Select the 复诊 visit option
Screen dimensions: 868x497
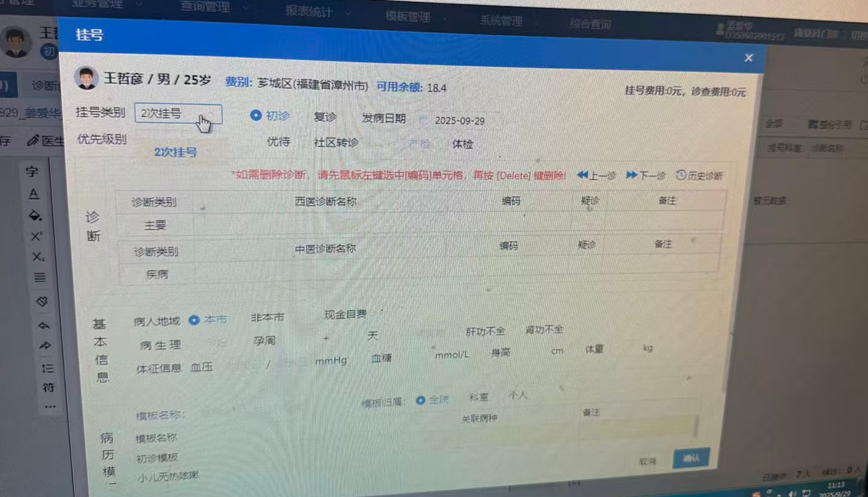tap(325, 117)
